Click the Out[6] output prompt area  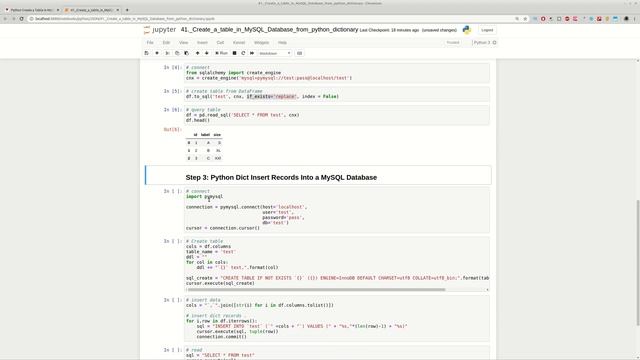click(172, 129)
